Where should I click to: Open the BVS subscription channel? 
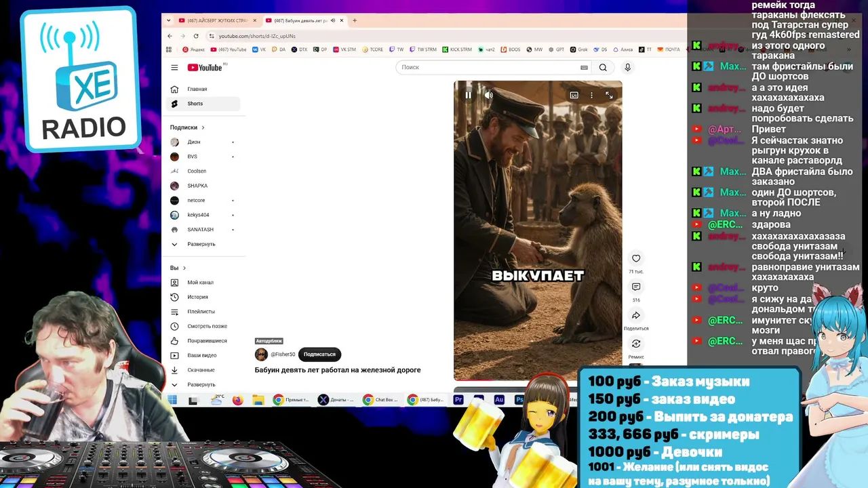point(203,157)
